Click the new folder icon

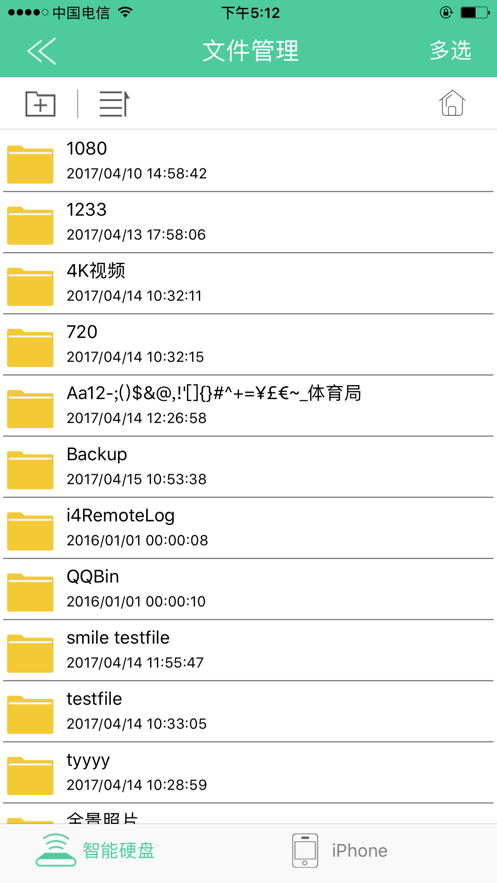pos(41,104)
